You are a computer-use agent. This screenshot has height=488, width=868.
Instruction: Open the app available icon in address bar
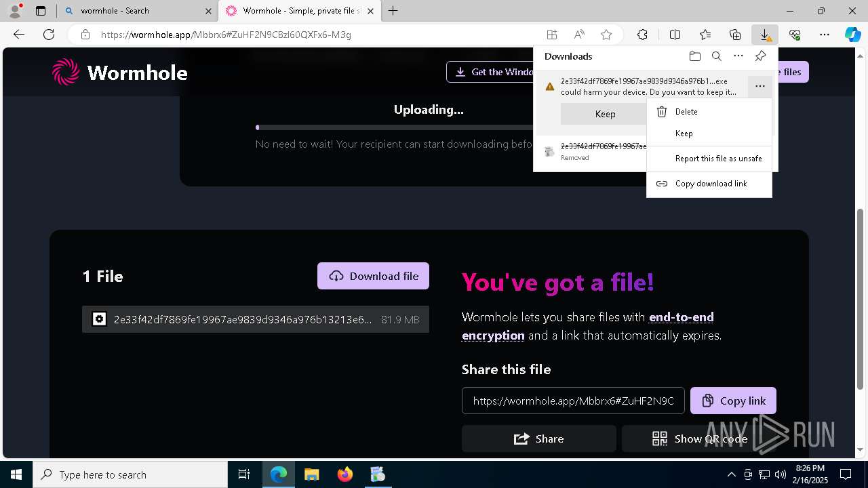click(552, 35)
